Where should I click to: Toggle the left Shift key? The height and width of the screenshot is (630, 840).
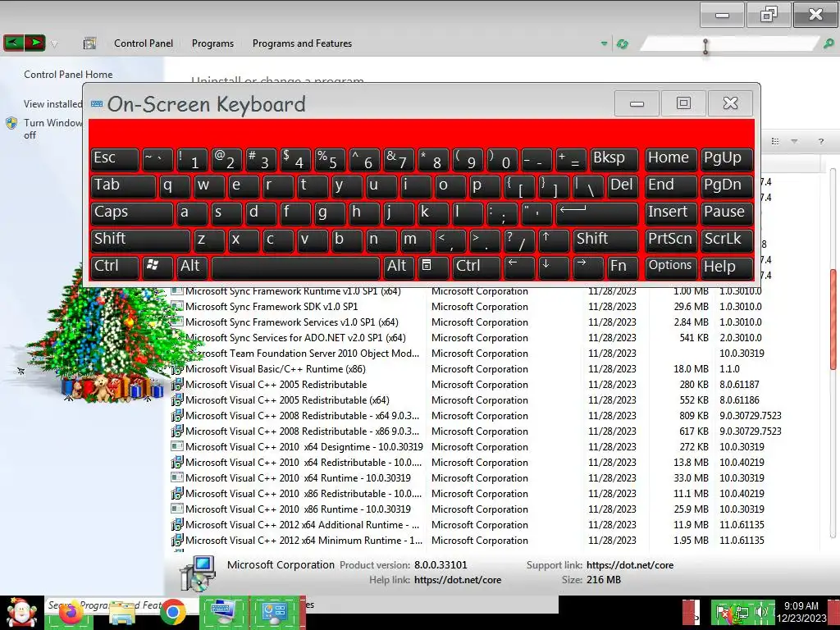140,240
